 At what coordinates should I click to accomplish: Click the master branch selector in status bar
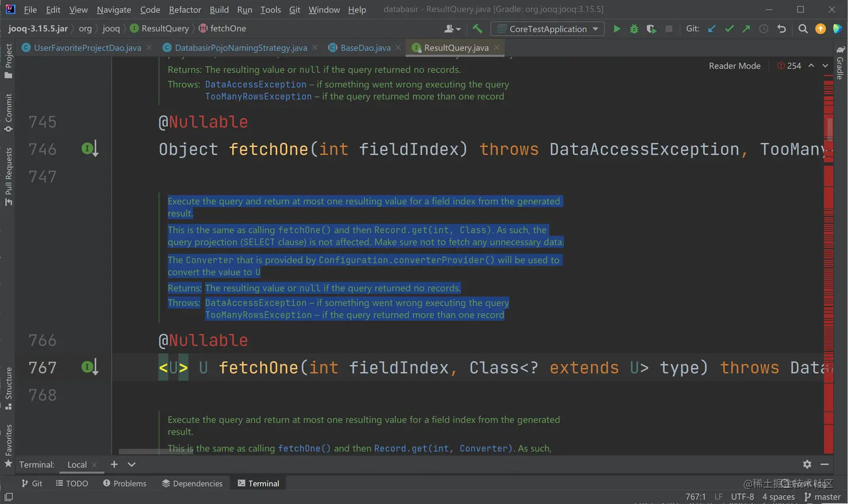coord(822,497)
